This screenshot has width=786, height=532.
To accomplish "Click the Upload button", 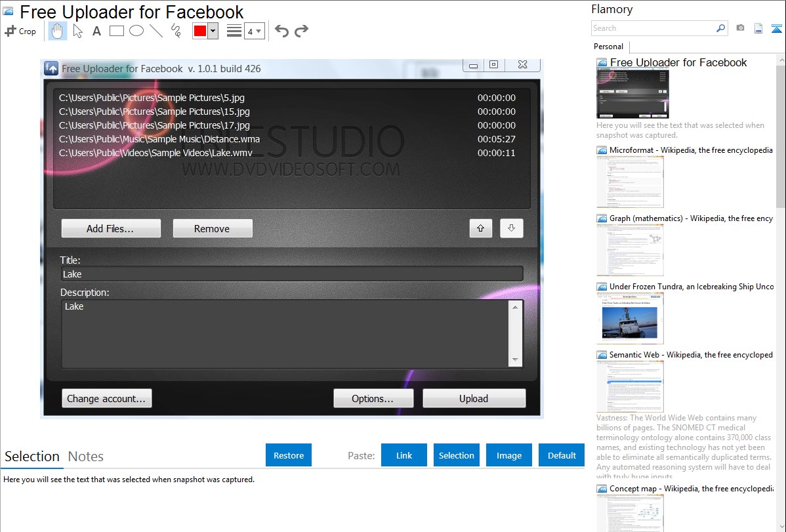I will [474, 399].
